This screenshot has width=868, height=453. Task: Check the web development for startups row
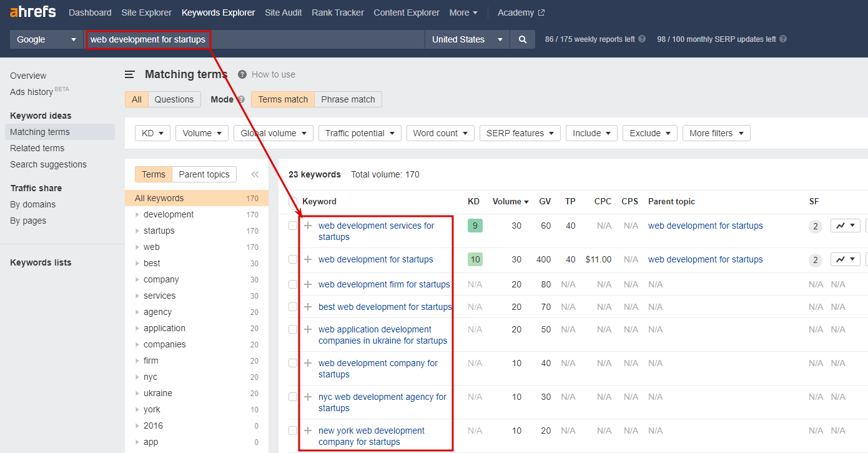(293, 259)
